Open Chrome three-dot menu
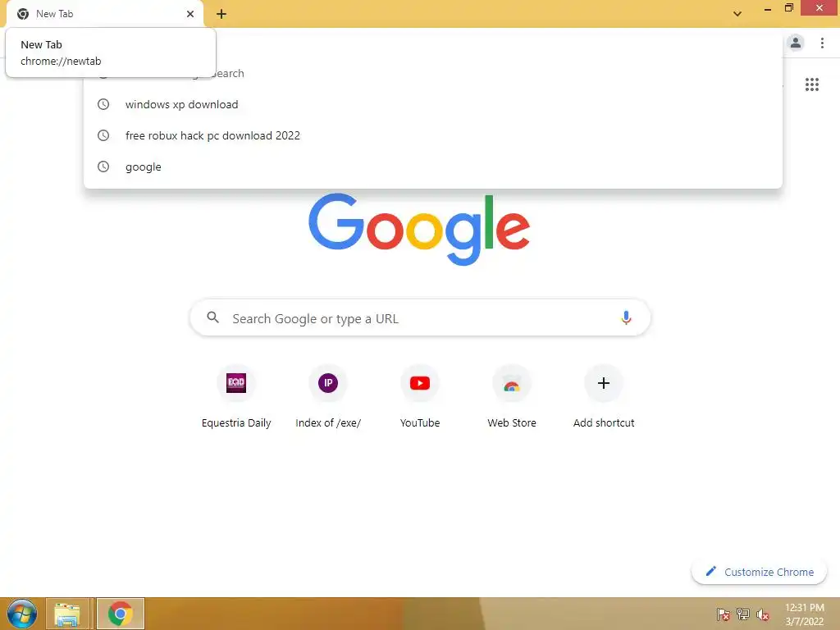This screenshot has width=840, height=630. tap(822, 43)
